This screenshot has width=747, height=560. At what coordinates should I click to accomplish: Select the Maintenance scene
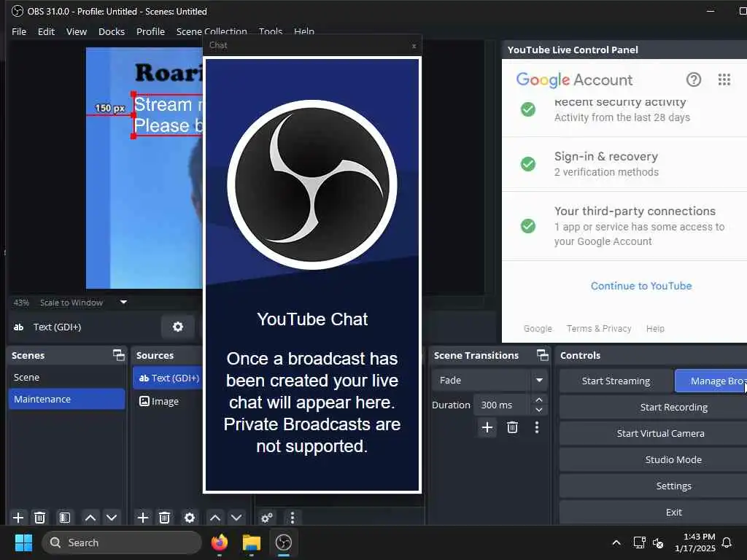click(x=66, y=399)
